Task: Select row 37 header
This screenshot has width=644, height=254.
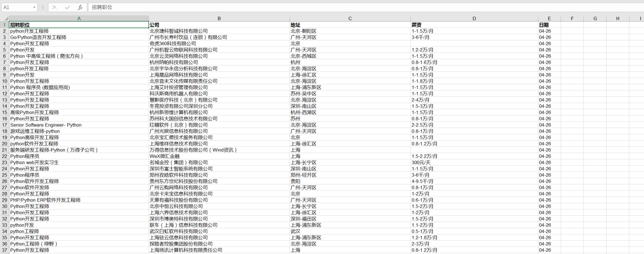Action: [5, 250]
